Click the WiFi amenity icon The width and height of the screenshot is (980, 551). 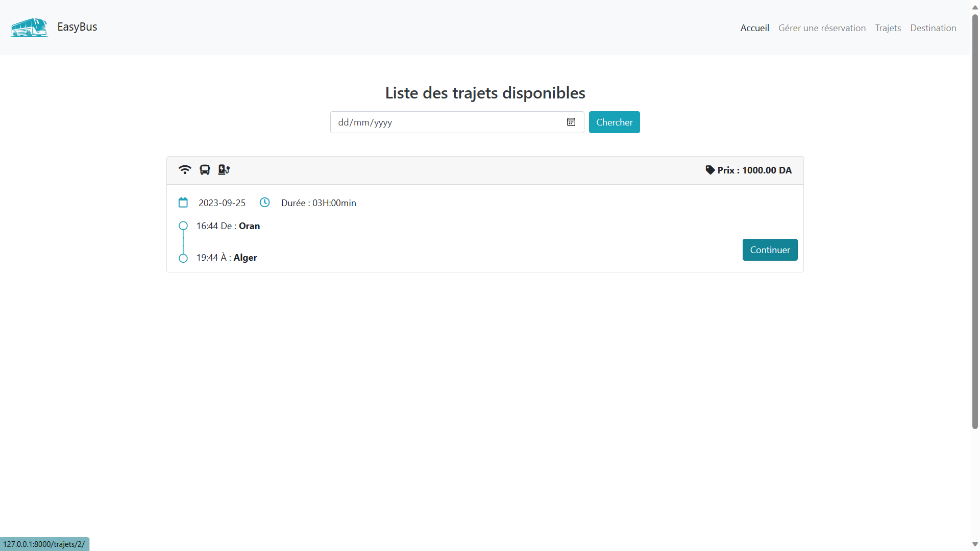click(x=184, y=169)
